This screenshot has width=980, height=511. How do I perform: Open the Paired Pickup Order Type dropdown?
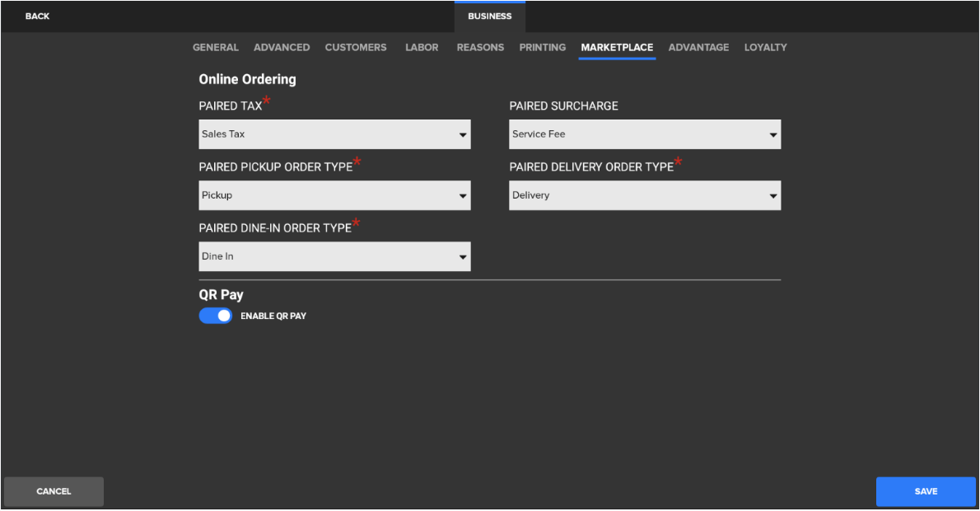click(x=334, y=195)
